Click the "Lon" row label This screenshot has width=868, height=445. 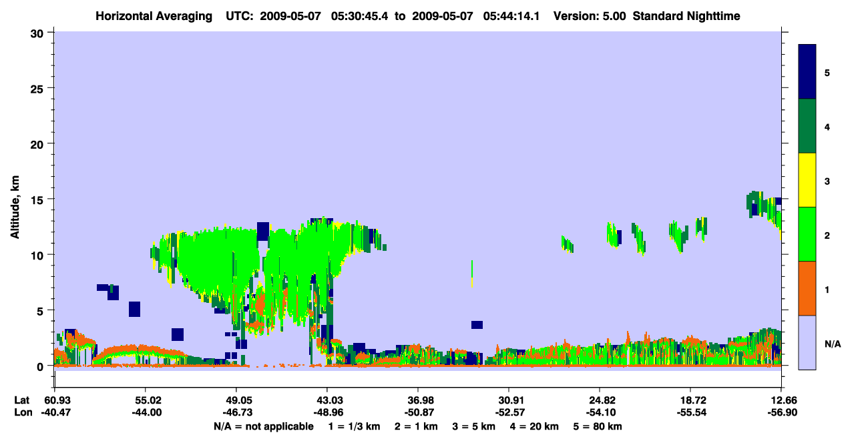[22, 413]
